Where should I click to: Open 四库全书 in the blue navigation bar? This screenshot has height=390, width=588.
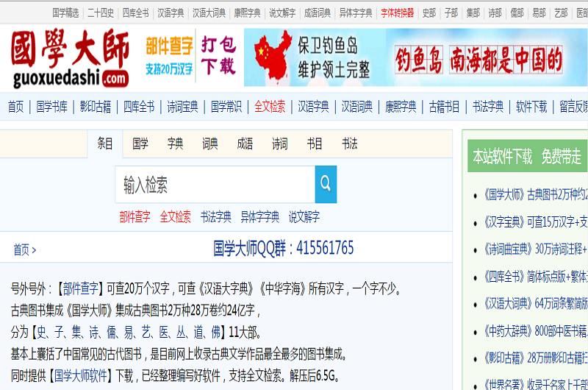[139, 107]
